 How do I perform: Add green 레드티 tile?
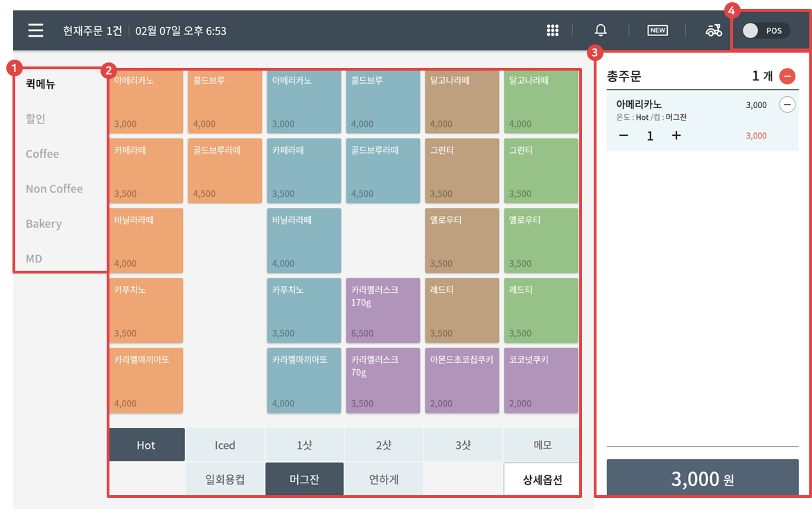click(541, 310)
